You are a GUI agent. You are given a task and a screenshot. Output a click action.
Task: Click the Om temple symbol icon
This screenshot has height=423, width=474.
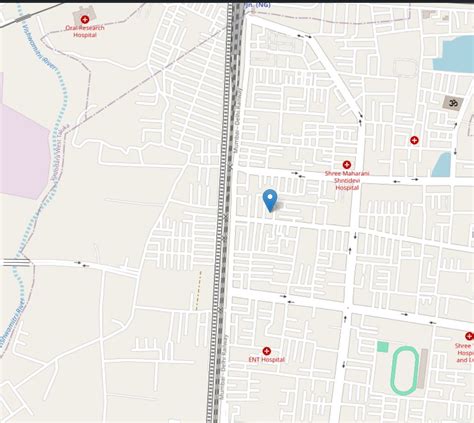click(x=453, y=103)
